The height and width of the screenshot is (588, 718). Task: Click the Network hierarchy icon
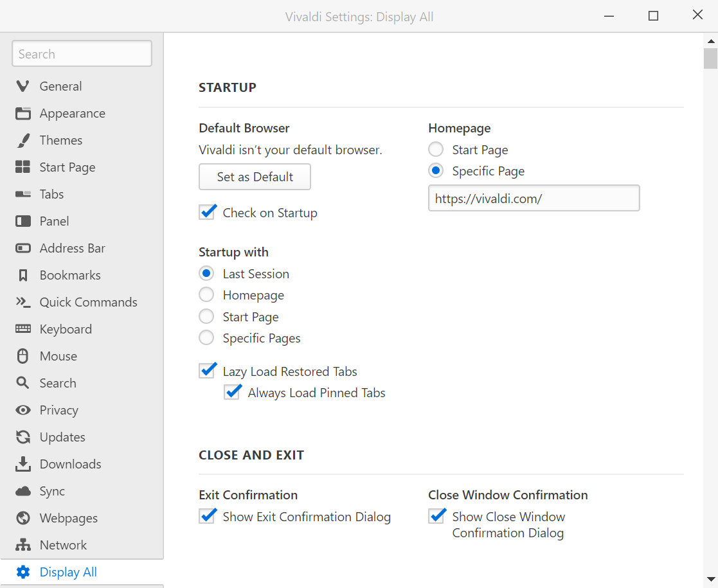[x=23, y=545]
